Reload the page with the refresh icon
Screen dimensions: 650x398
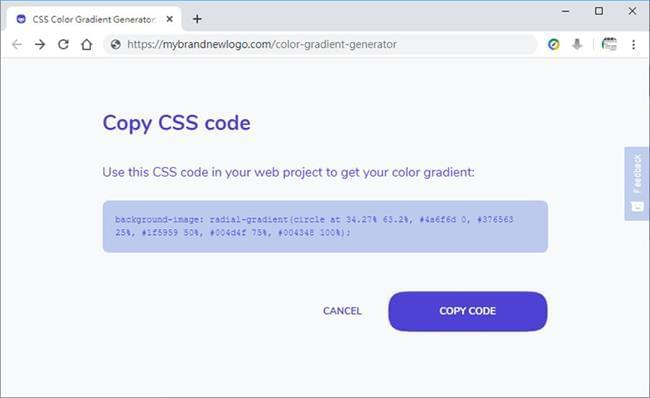[x=63, y=44]
